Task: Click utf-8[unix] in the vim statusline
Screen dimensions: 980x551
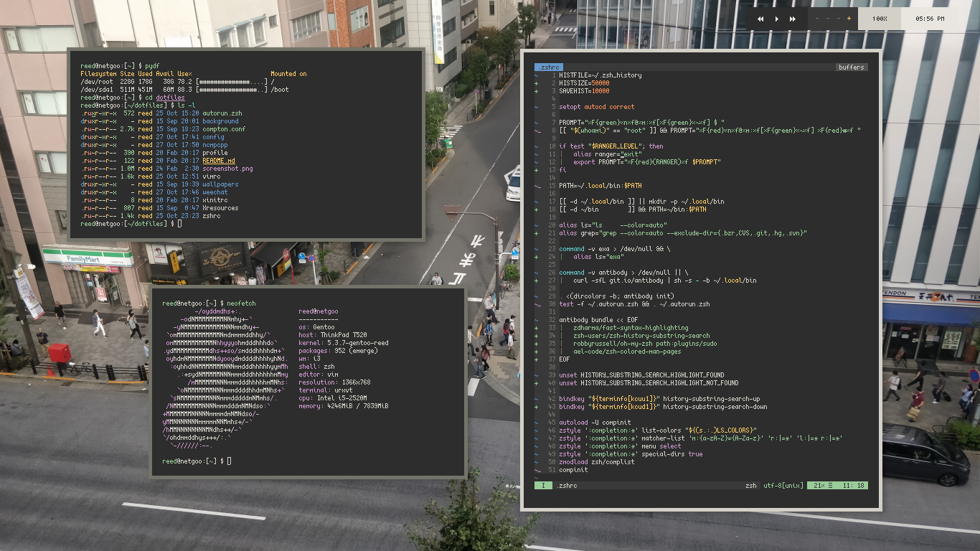Action: tap(783, 486)
